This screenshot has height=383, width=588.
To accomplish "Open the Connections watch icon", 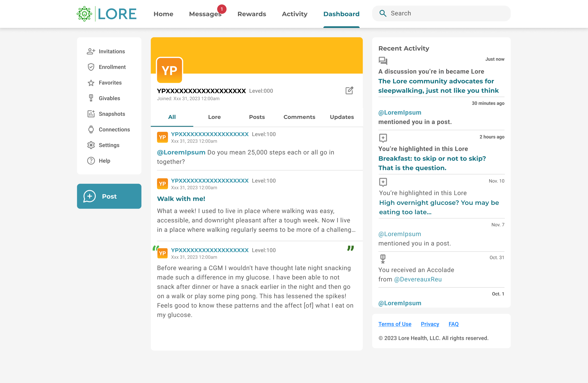I will (x=91, y=129).
